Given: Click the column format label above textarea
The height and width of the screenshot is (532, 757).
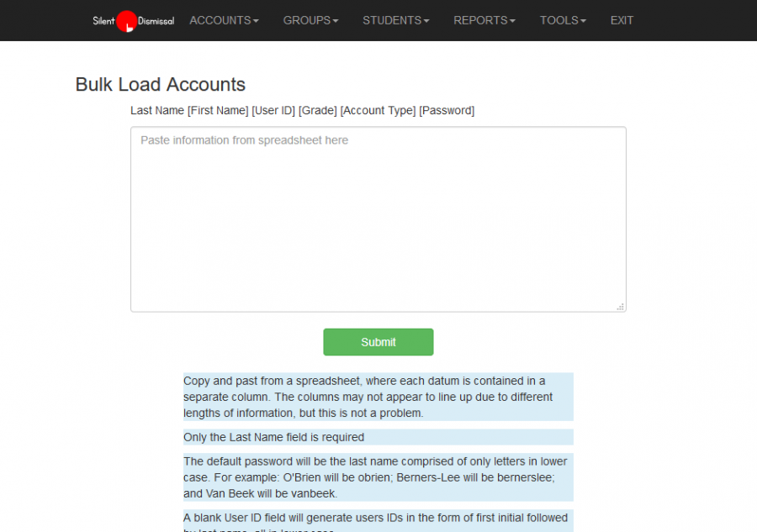Looking at the screenshot, I should click(302, 110).
